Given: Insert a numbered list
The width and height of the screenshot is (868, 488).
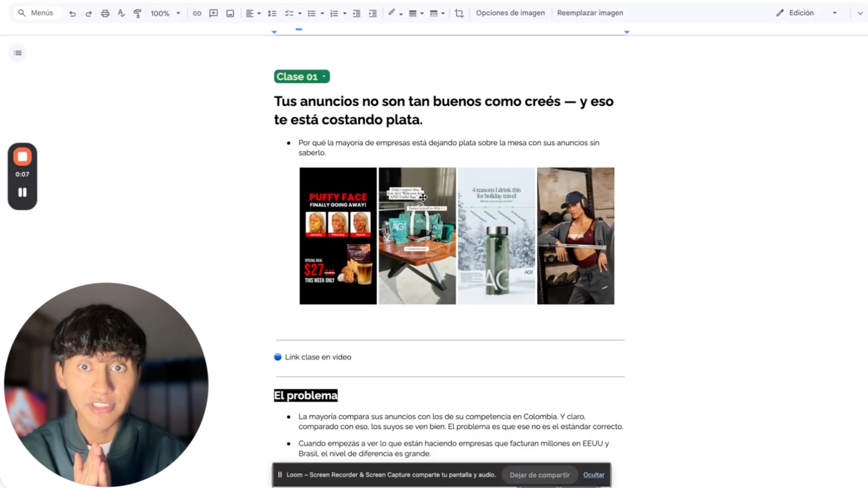Looking at the screenshot, I should pos(334,14).
